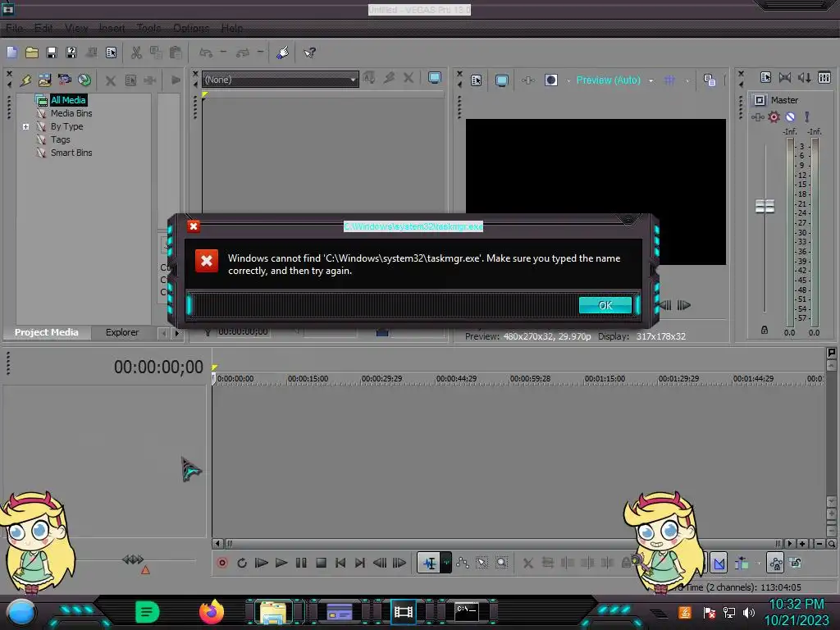The image size is (840, 630).
Task: Create a new project from the toolbar
Action: point(11,52)
